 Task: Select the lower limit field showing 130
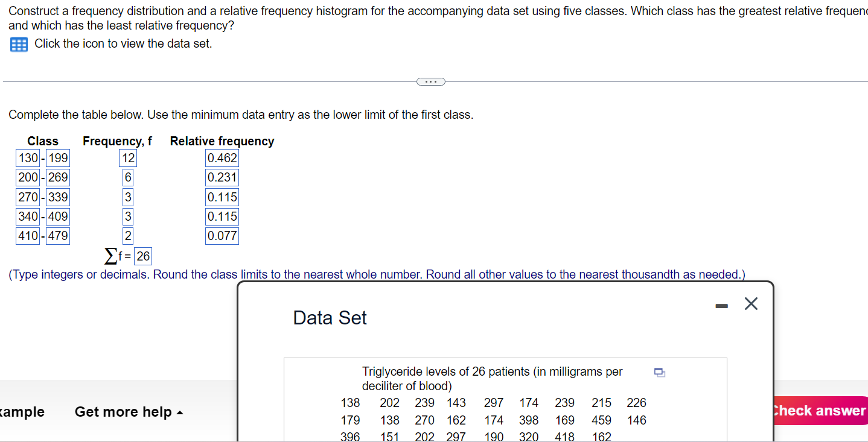click(x=27, y=157)
